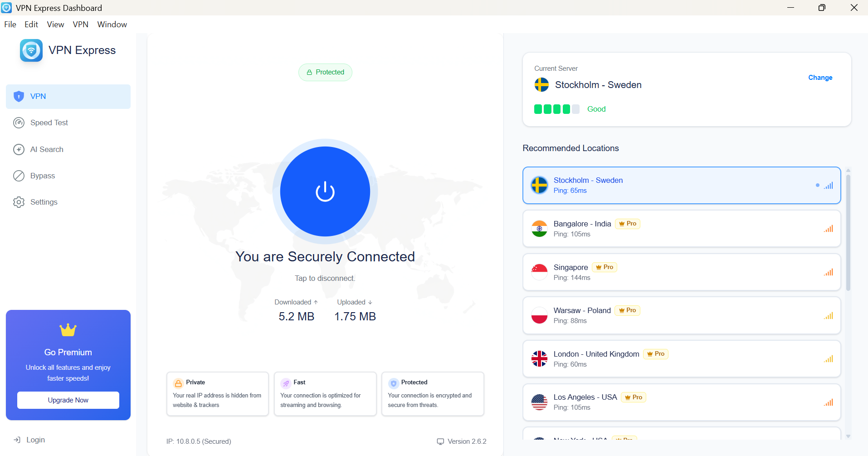
Task: Click the Sweden flag of the current server
Action: pos(541,85)
